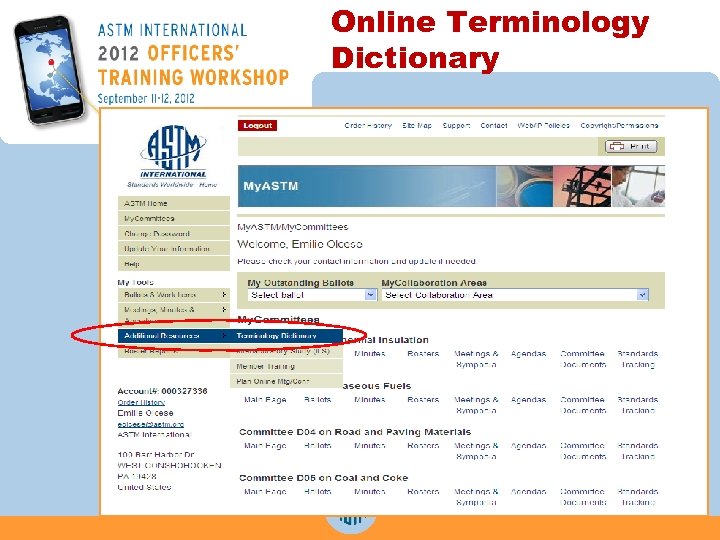The width and height of the screenshot is (720, 540).
Task: Click the red Logout button
Action: (257, 125)
